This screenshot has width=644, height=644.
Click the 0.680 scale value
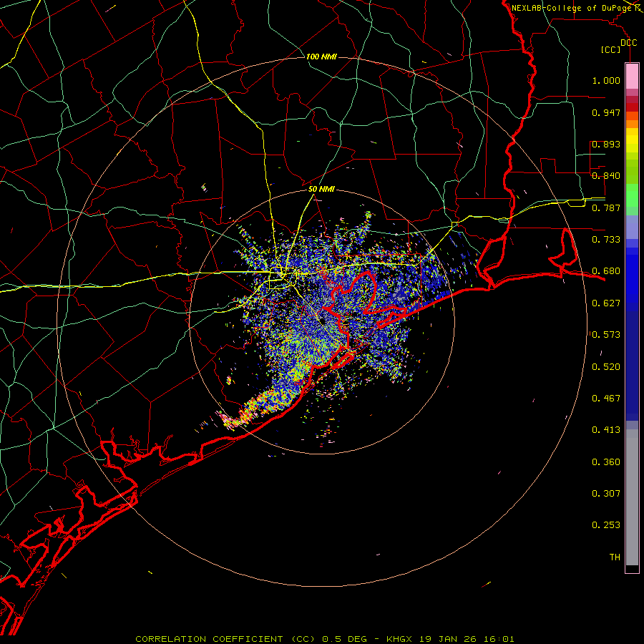coord(606,271)
